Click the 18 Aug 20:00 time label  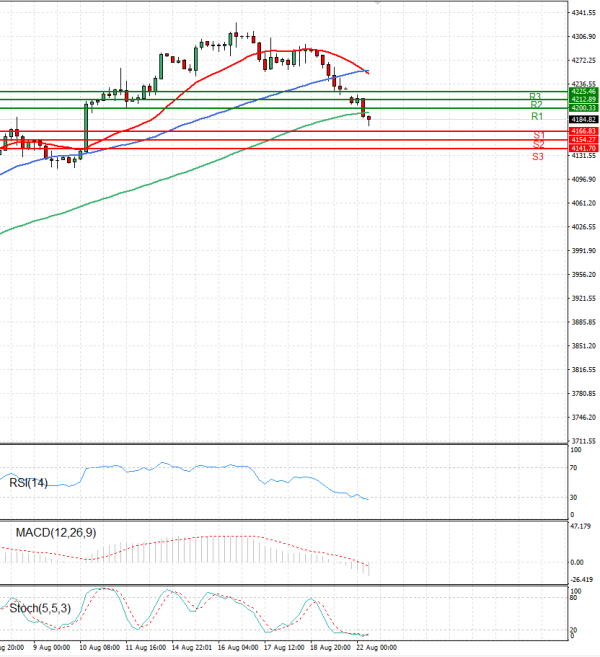(330, 648)
